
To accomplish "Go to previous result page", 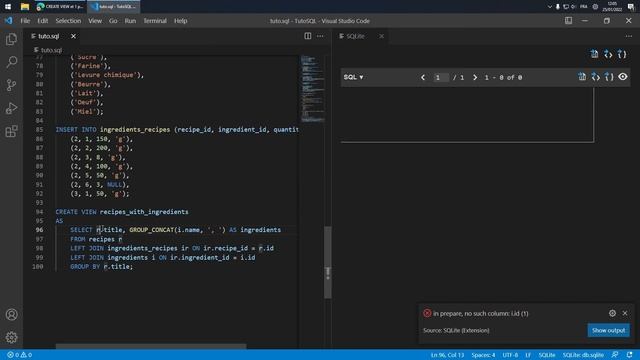I will [x=423, y=77].
